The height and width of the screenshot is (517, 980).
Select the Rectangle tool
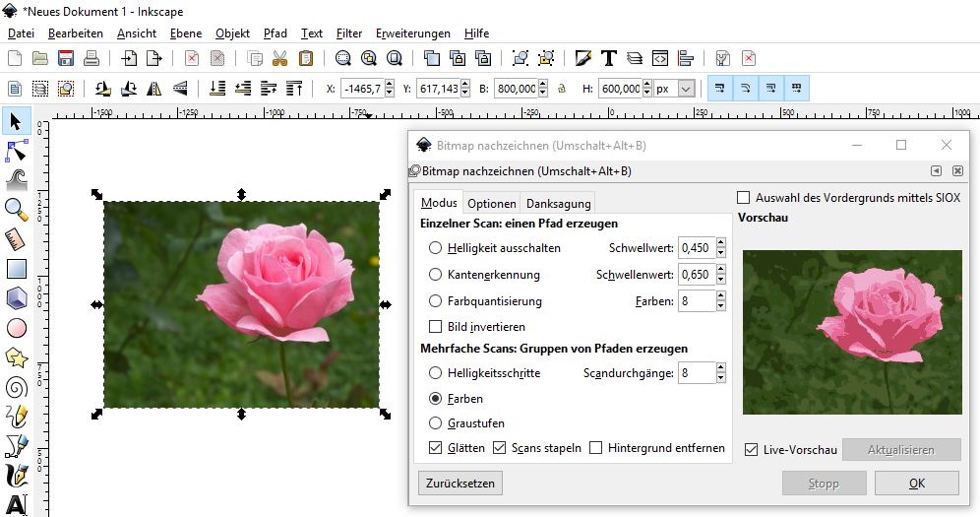pyautogui.click(x=16, y=268)
